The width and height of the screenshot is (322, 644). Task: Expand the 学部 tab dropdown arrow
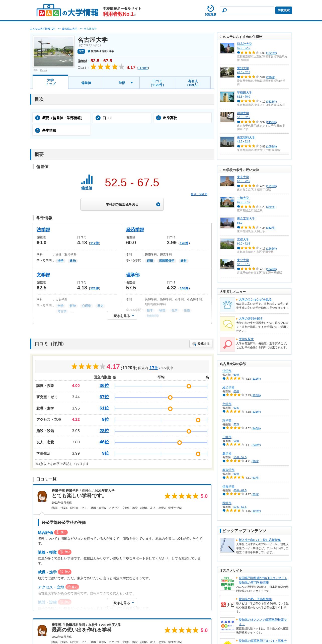(x=132, y=83)
